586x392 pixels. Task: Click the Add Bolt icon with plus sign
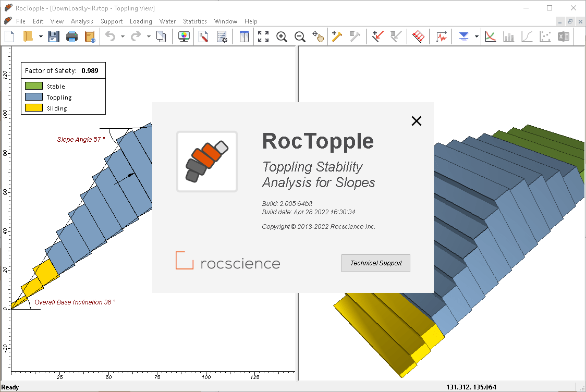pyautogui.click(x=337, y=36)
